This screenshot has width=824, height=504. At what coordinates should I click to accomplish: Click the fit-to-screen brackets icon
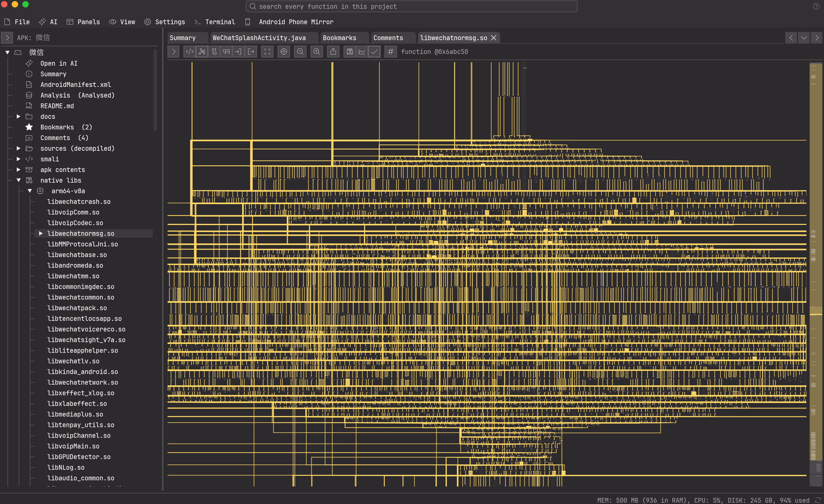pos(267,52)
